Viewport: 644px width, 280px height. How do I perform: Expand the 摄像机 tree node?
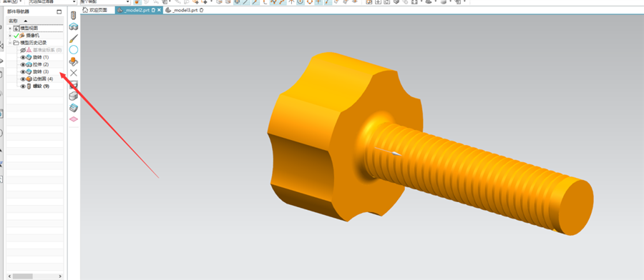point(10,36)
